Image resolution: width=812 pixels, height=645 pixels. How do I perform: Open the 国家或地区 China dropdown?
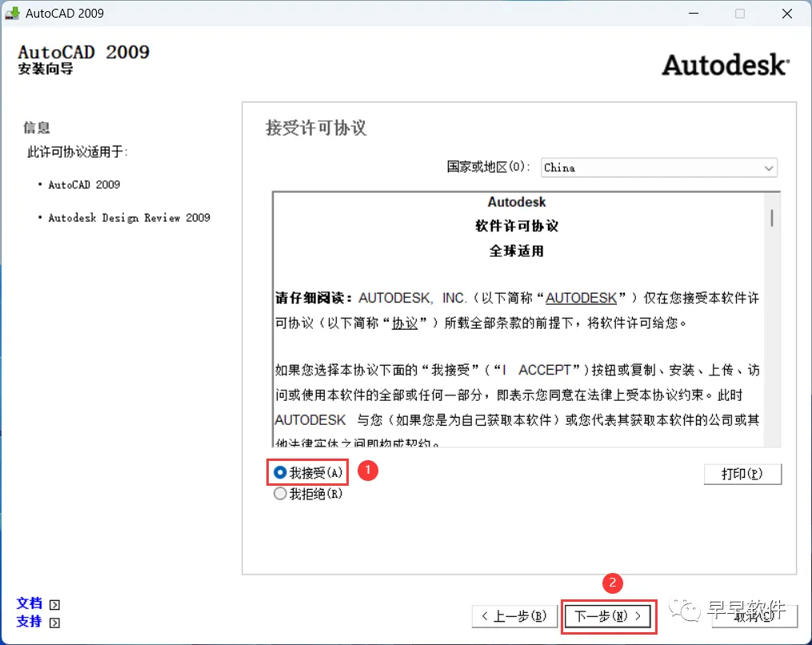[658, 168]
